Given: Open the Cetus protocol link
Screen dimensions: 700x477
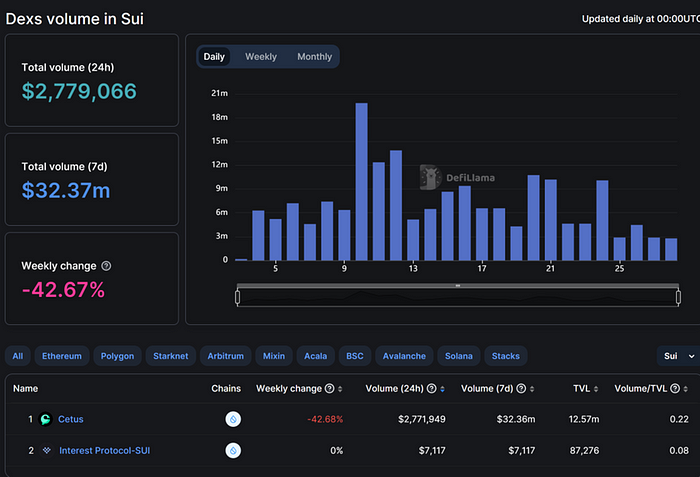Looking at the screenshot, I should (71, 420).
